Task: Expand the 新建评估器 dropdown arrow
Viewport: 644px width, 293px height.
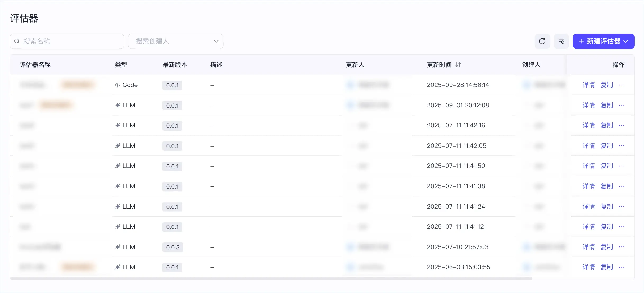Action: point(626,41)
